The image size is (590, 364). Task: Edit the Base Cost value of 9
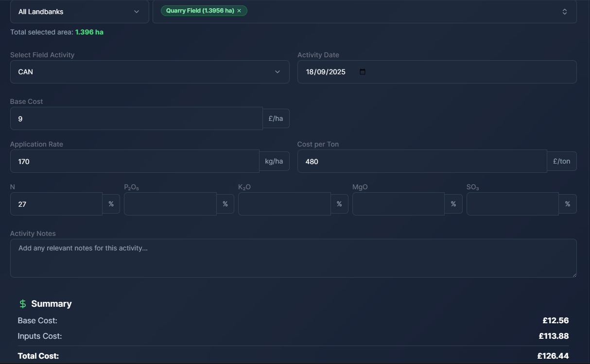[x=136, y=118]
